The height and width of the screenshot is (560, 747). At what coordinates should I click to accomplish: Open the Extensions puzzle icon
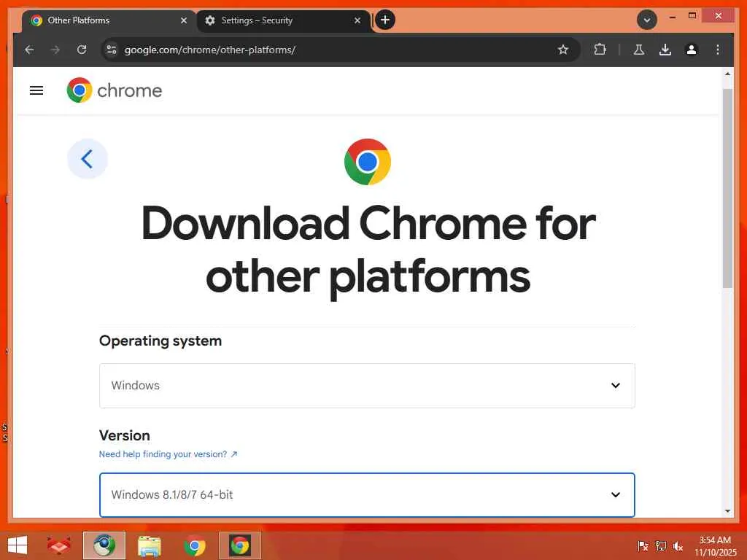[600, 50]
